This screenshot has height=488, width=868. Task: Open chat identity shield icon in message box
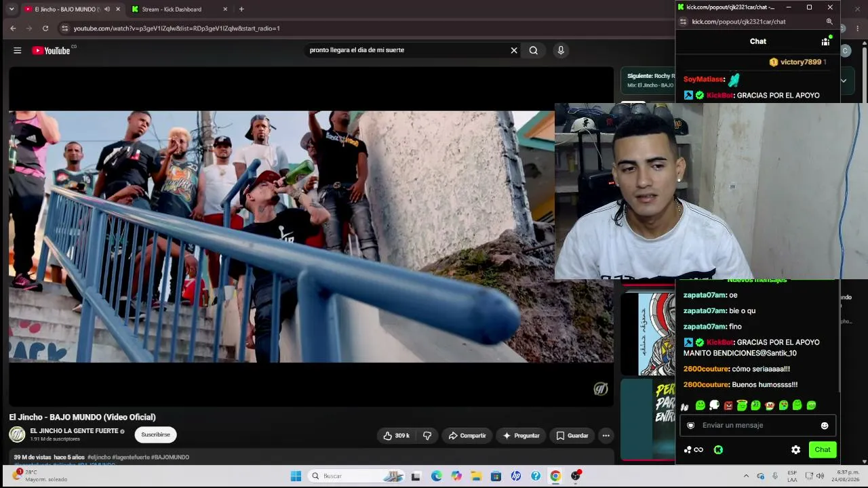(x=691, y=426)
